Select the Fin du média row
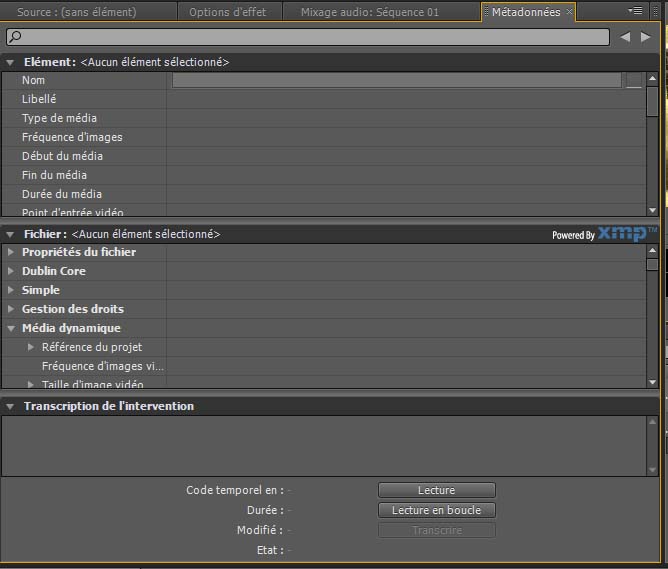 (324, 175)
